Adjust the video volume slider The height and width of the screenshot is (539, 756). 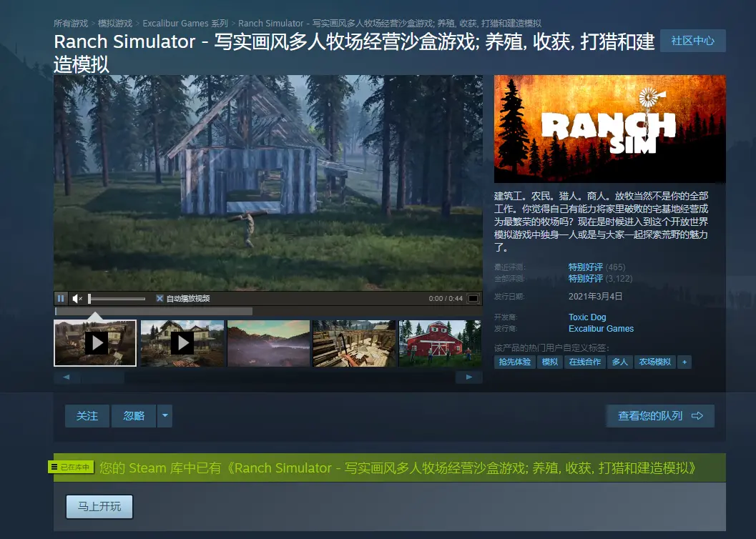[x=117, y=299]
